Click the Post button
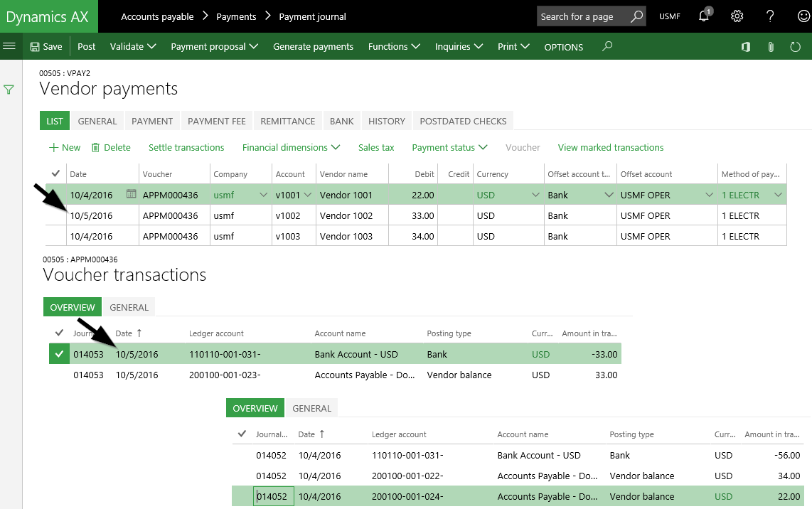 pos(87,47)
